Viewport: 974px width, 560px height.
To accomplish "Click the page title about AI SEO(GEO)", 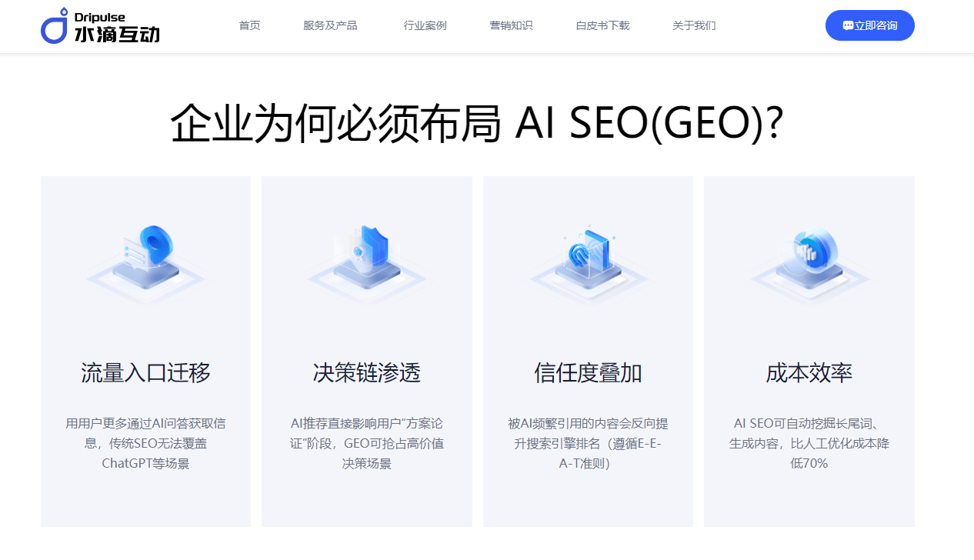I will (477, 123).
